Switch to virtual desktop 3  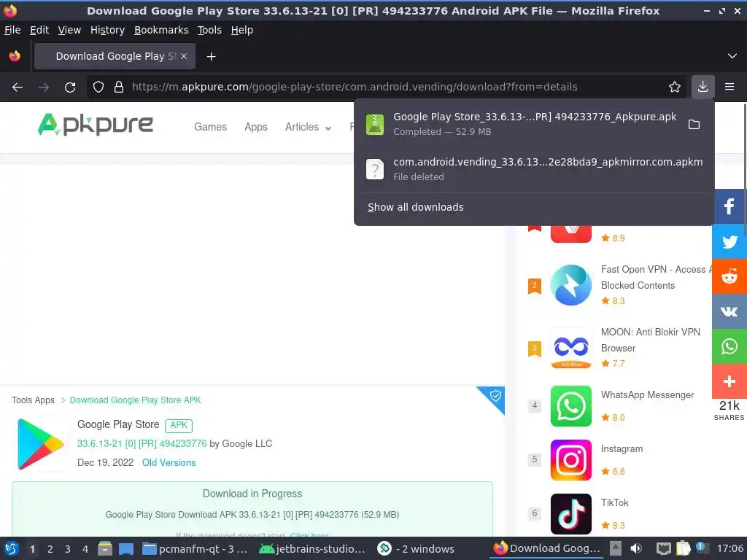68,549
